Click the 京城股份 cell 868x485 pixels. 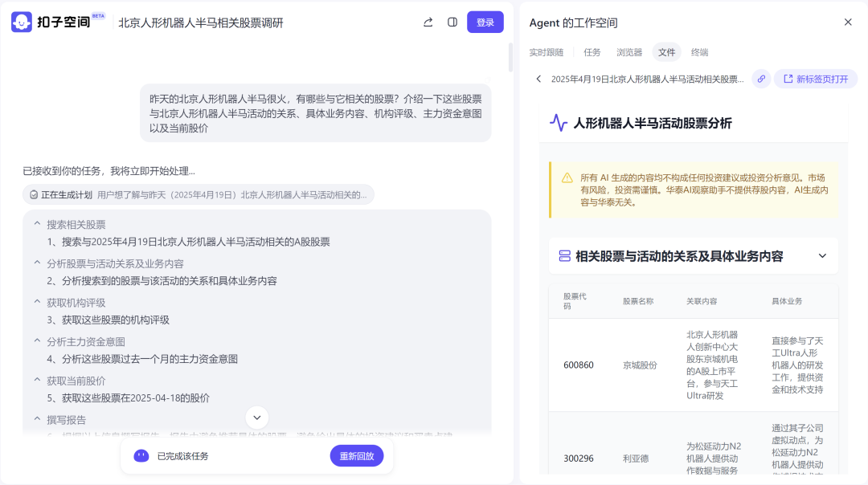coord(640,365)
